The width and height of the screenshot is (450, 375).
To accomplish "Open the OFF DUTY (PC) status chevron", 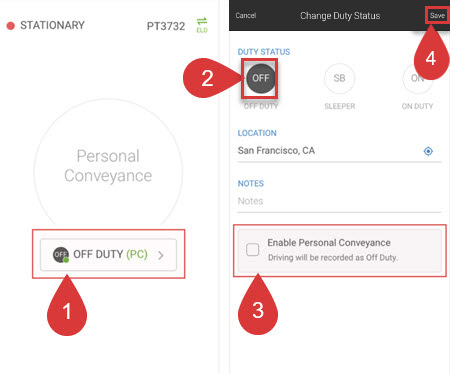I will (161, 255).
